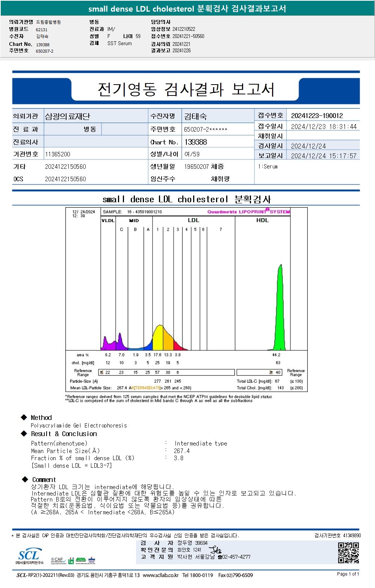Image resolution: width=375 pixels, height=588 pixels.
Task: Select the title 전기영동 검사결과 보고서
Action: coord(186,89)
